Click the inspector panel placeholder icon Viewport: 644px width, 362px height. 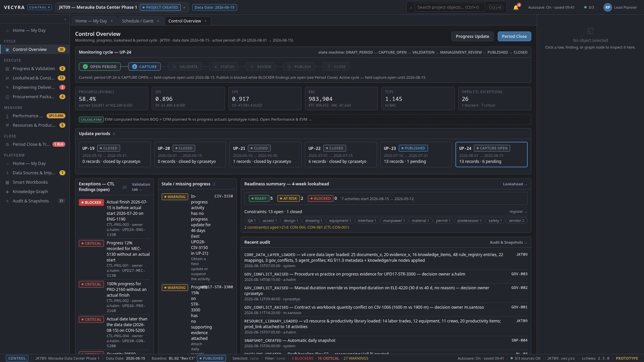[590, 31]
